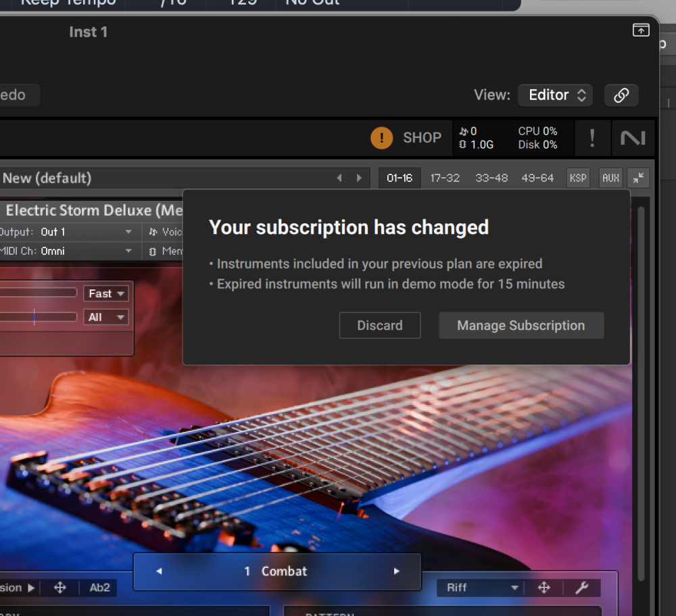Toggle the KSP script button

tap(578, 178)
